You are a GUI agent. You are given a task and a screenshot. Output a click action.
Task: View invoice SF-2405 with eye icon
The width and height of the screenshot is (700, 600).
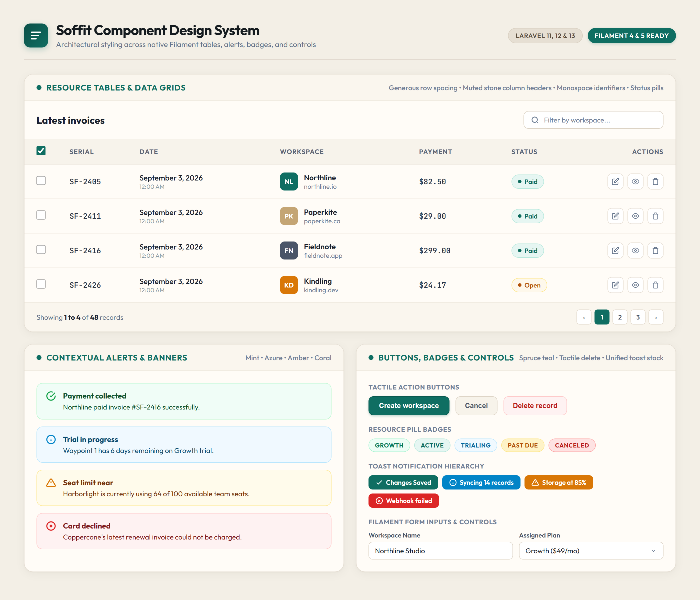(635, 182)
